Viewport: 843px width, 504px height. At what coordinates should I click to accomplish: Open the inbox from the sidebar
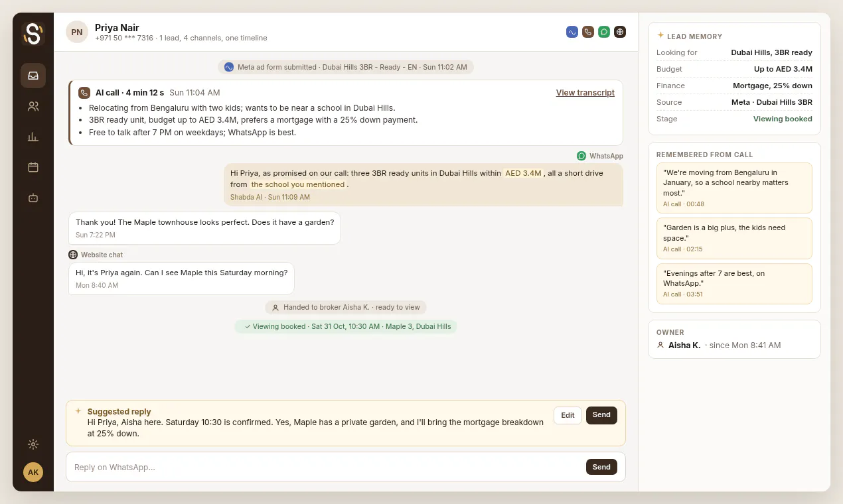tap(33, 76)
